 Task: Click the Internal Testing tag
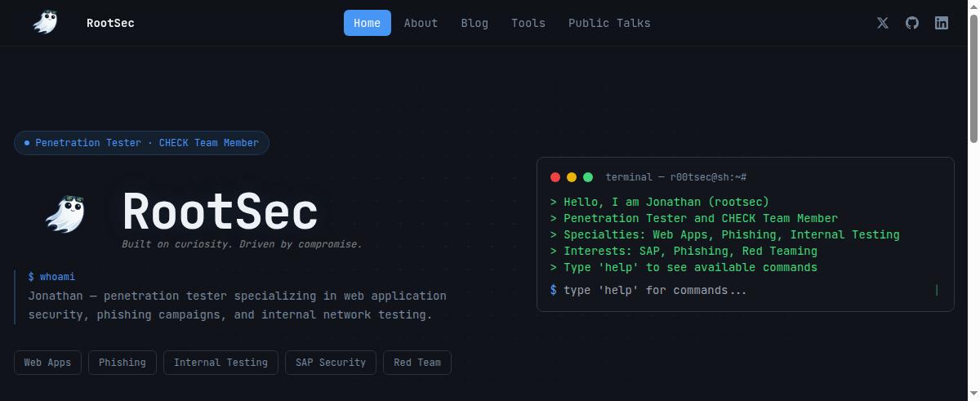pyautogui.click(x=220, y=363)
